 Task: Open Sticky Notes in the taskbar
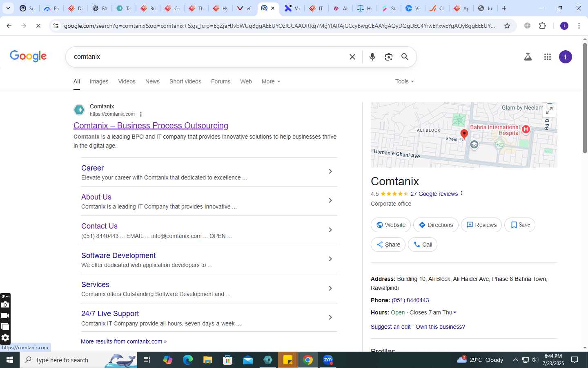tap(288, 360)
